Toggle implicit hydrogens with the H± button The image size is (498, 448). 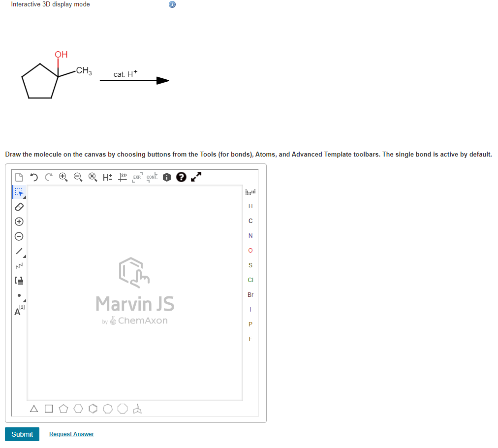(x=107, y=177)
